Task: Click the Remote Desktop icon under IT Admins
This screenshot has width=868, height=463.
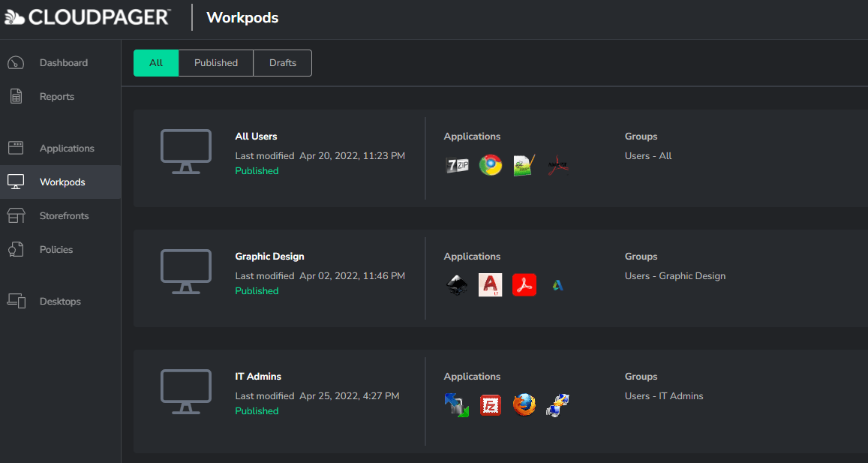Action: tap(557, 404)
